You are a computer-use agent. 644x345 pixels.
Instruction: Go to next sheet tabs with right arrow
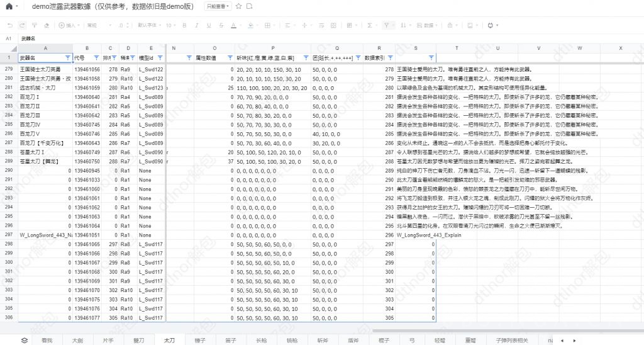click(x=574, y=341)
